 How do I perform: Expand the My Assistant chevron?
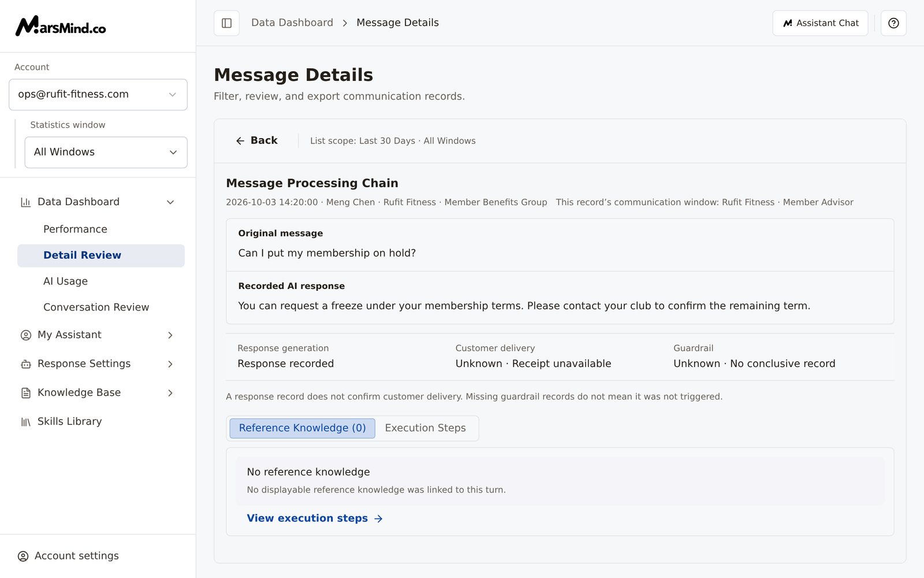170,335
